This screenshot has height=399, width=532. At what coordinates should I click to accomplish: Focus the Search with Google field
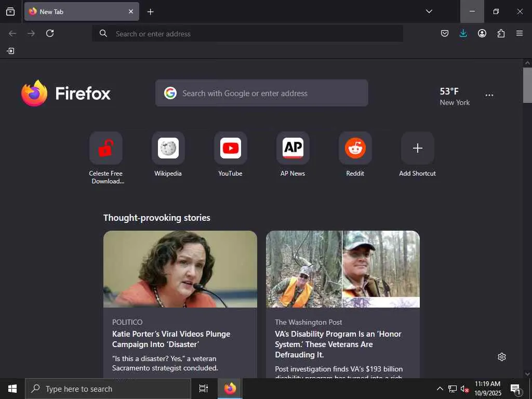point(262,93)
